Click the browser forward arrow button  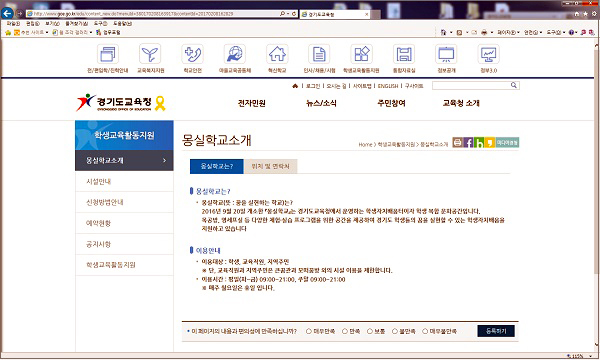pyautogui.click(x=19, y=13)
